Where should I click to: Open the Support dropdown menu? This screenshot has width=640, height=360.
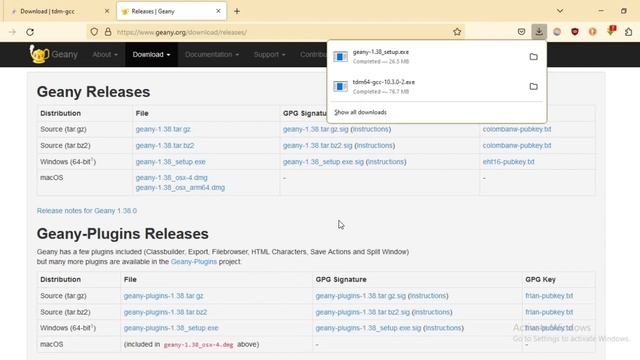tap(269, 54)
